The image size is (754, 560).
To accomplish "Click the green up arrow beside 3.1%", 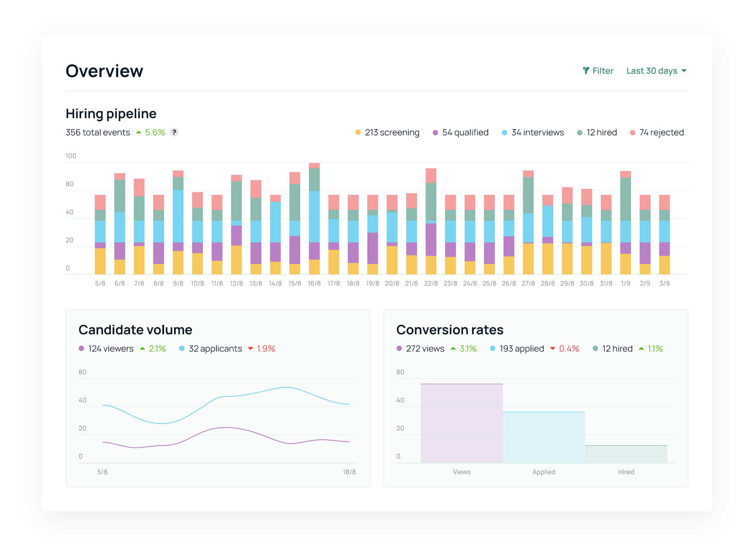I will pos(453,348).
